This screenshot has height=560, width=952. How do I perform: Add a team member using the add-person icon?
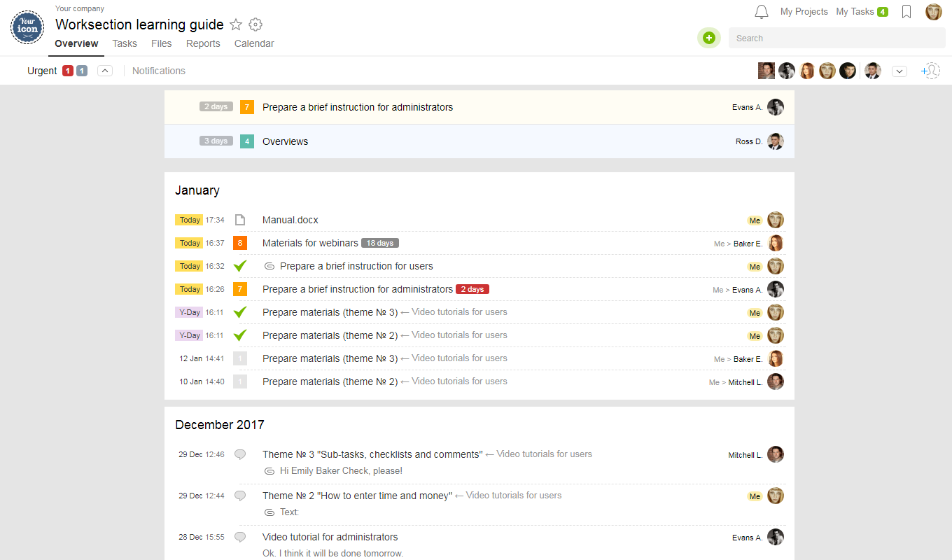point(931,70)
